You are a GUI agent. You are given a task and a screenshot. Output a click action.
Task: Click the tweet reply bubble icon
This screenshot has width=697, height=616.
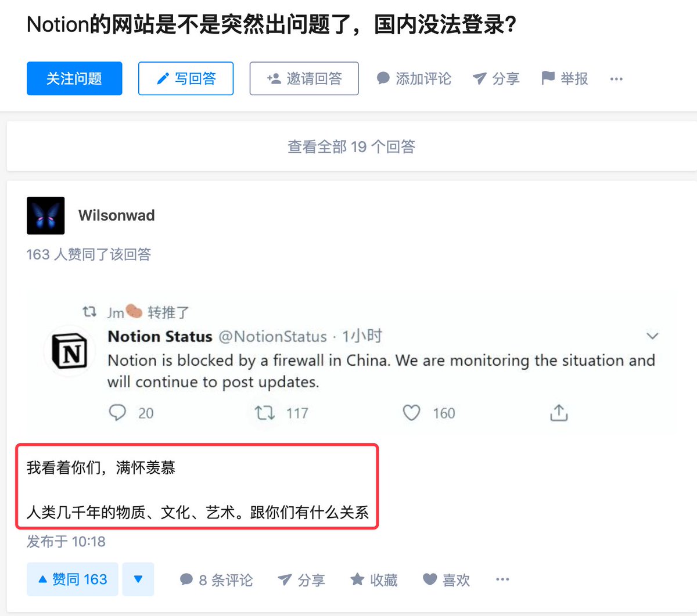117,413
